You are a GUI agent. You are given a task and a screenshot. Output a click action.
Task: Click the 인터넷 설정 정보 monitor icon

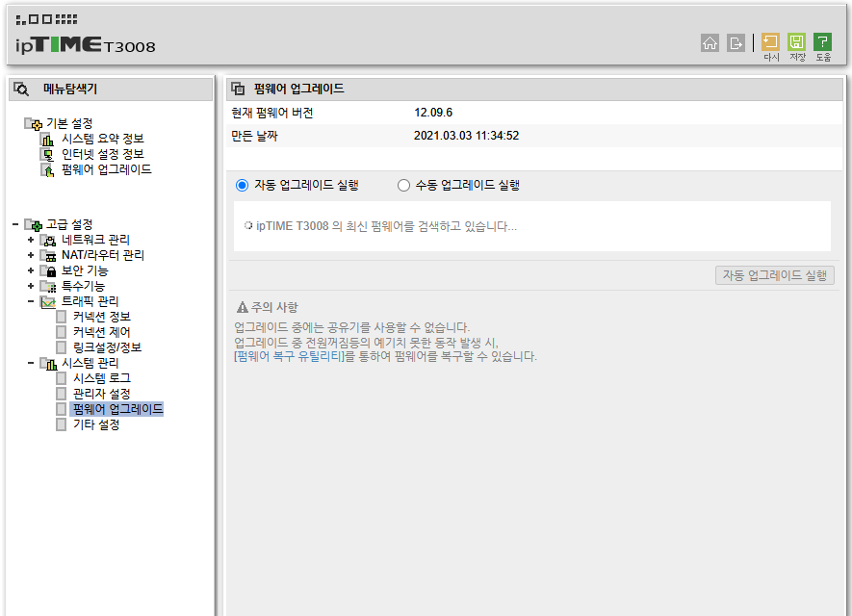[x=48, y=155]
